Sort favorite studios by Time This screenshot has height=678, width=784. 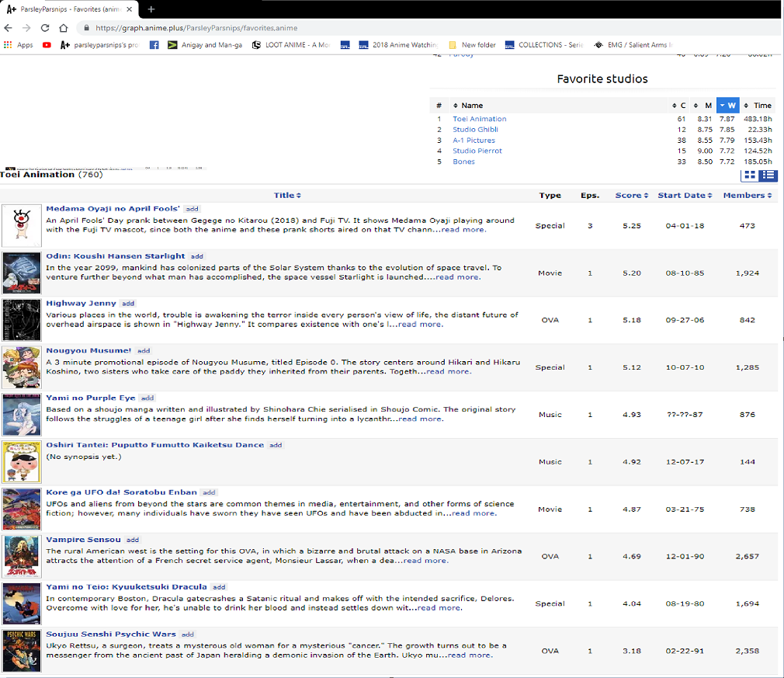click(x=758, y=105)
